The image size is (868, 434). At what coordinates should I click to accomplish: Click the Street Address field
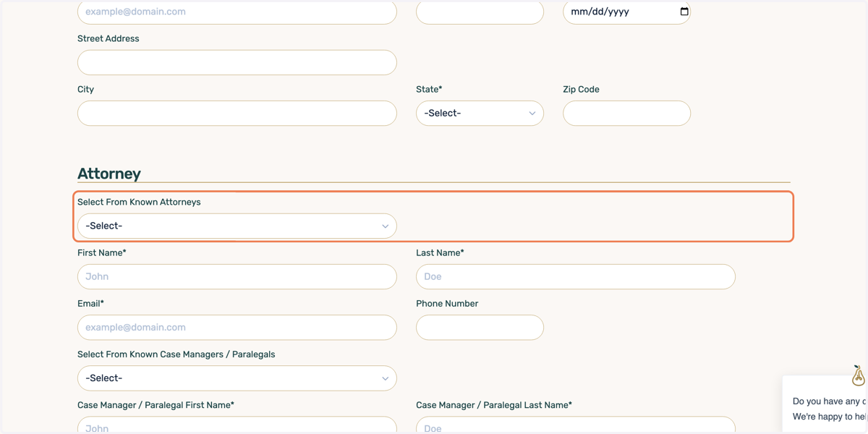(237, 63)
